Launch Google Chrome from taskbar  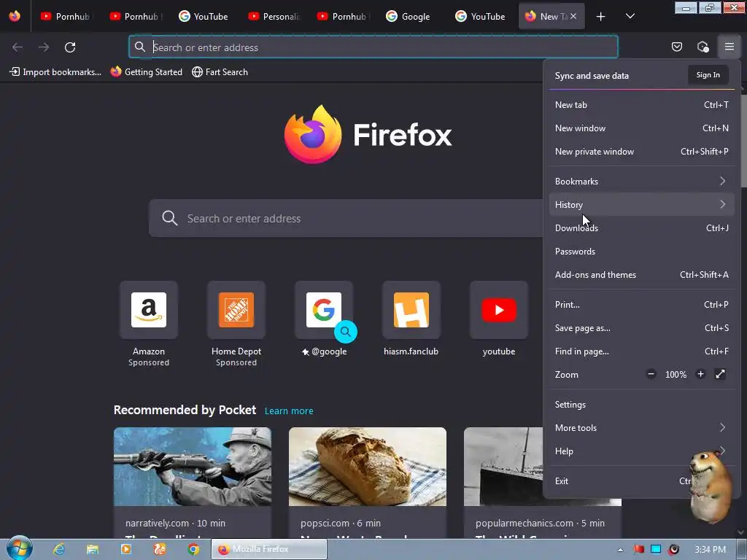point(193,549)
